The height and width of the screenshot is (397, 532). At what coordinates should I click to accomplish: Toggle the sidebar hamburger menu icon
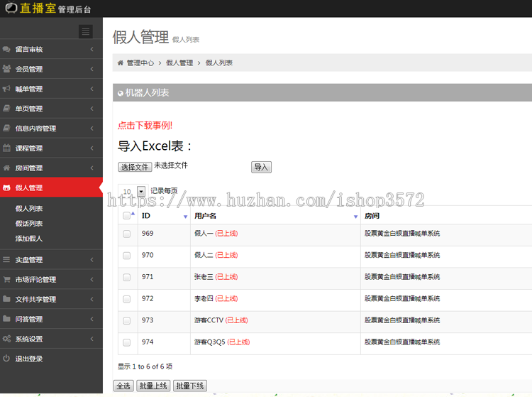[x=86, y=31]
